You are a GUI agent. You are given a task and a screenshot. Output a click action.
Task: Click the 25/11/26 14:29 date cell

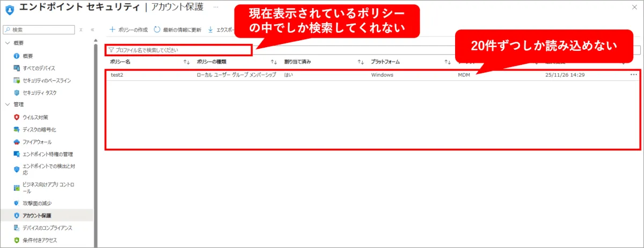pos(565,75)
